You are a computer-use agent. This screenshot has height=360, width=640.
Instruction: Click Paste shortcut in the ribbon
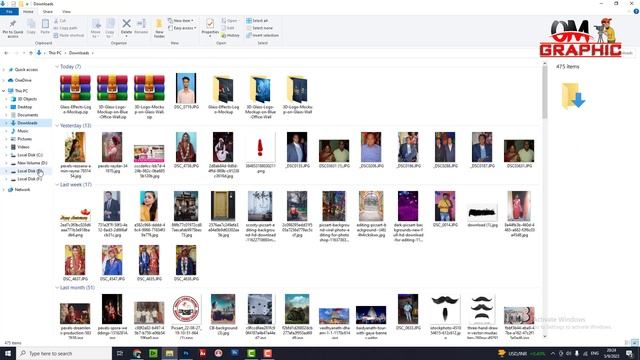(69, 36)
